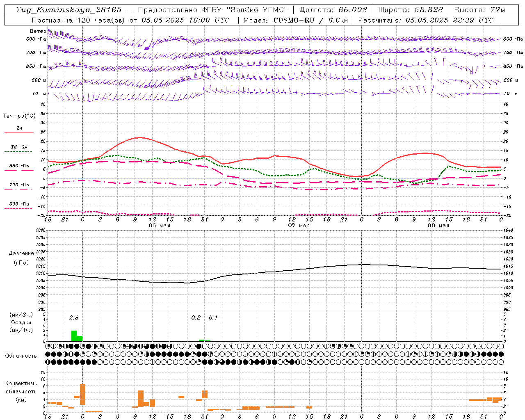525x420 pixels.
Task: Select the Давление pressure panel label
Action: 21,253
